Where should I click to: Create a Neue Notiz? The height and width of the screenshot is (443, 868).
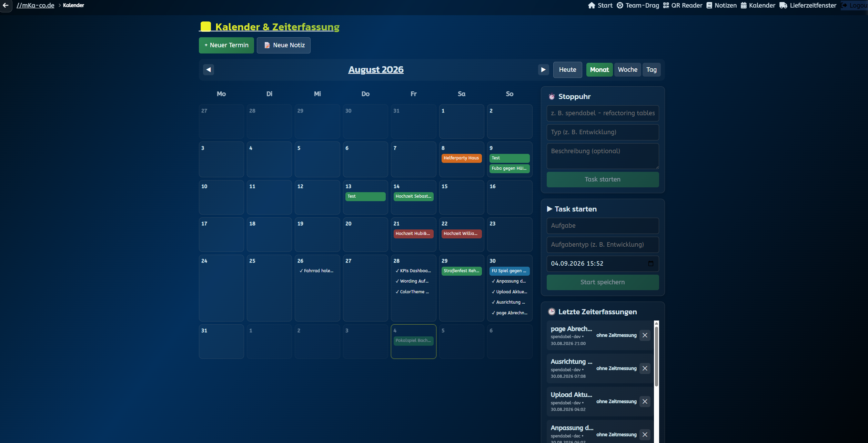pos(283,45)
